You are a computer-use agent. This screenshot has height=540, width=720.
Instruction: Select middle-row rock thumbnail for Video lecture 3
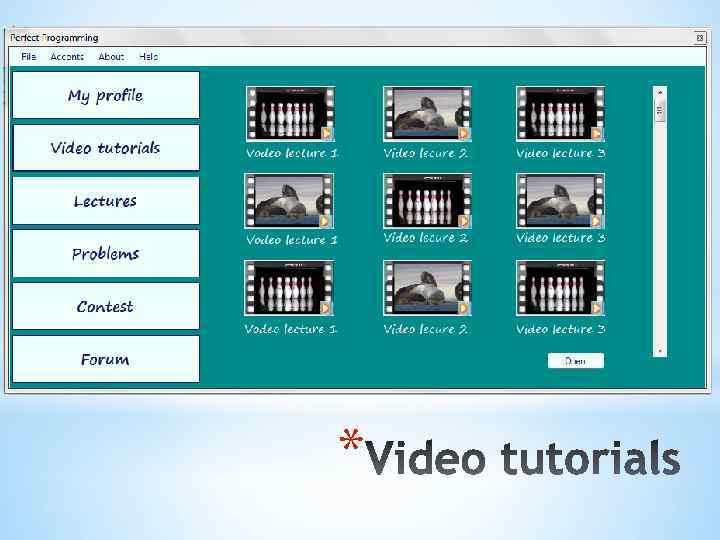pyautogui.click(x=560, y=201)
